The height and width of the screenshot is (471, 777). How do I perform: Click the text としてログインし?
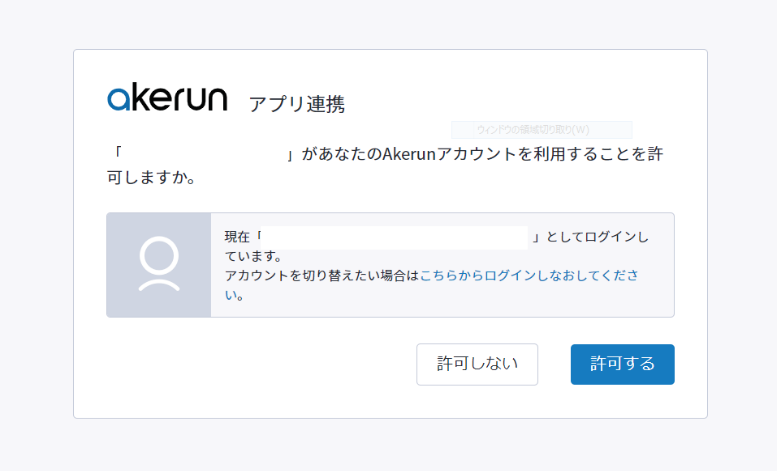coord(597,237)
